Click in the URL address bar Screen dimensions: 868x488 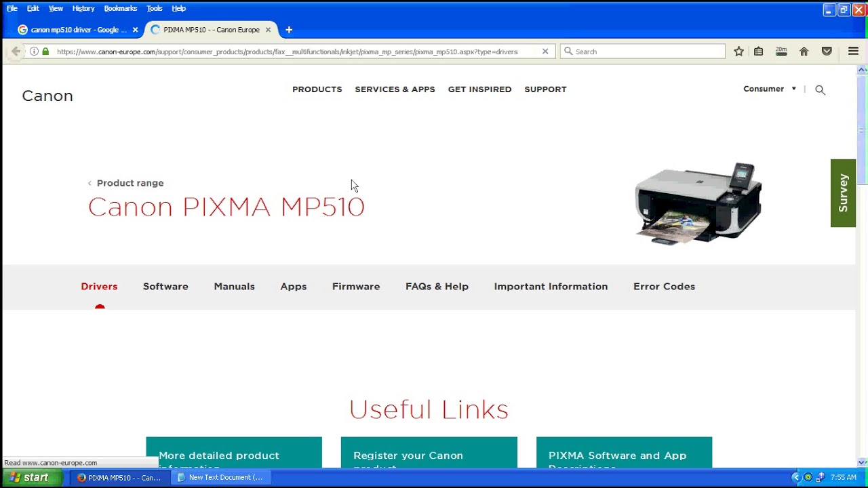coord(288,52)
